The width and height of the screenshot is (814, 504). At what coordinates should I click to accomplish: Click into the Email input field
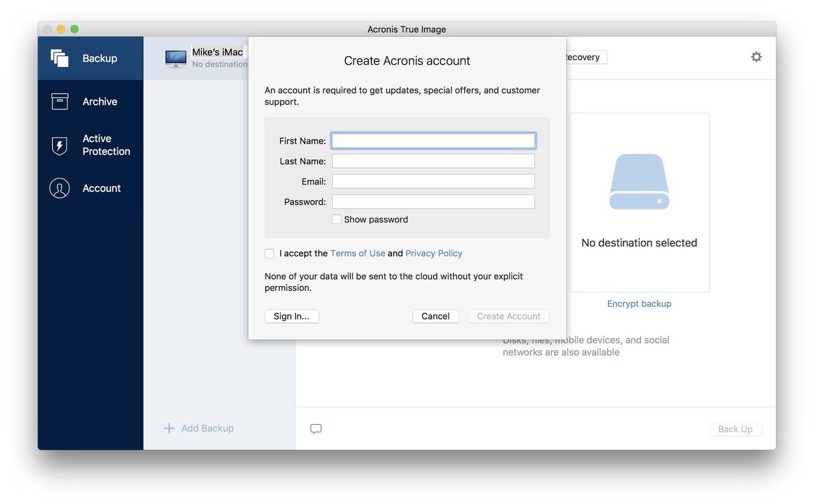click(433, 182)
